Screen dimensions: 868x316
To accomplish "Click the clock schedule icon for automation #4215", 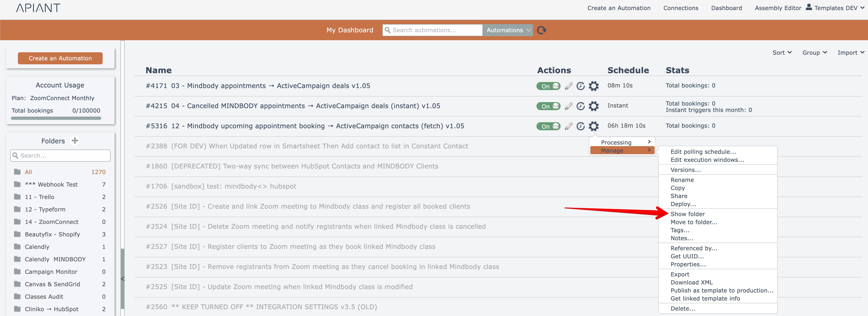I will 580,106.
